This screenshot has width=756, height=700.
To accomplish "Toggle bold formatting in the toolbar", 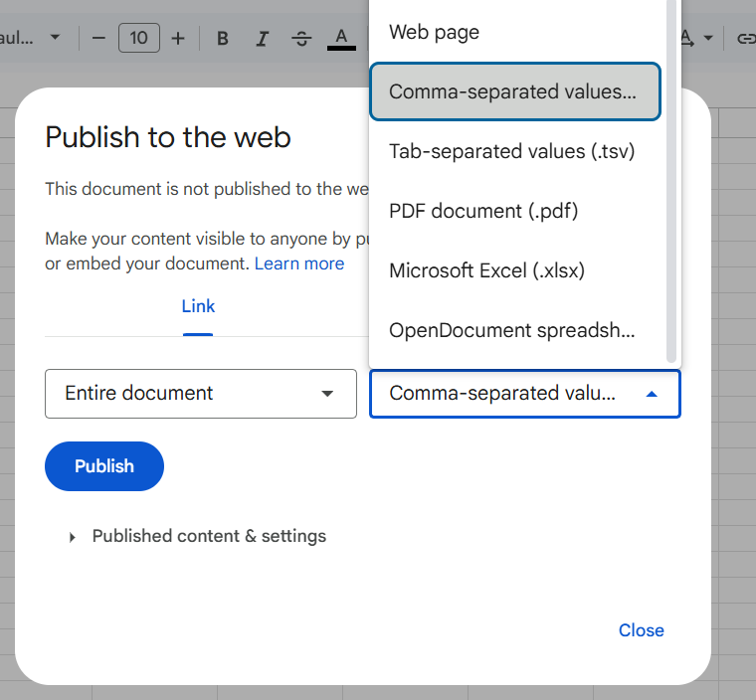I will click(x=223, y=39).
